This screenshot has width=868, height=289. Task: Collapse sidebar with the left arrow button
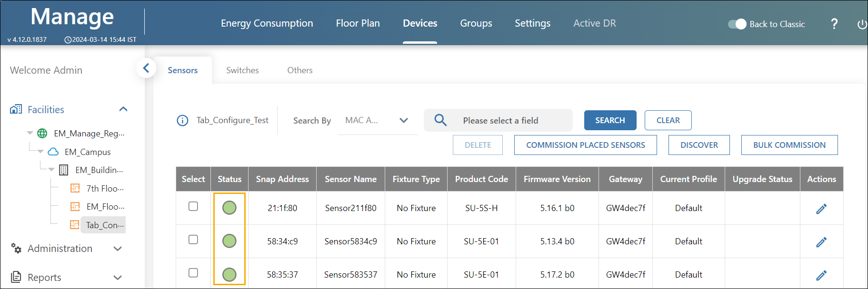[x=146, y=68]
